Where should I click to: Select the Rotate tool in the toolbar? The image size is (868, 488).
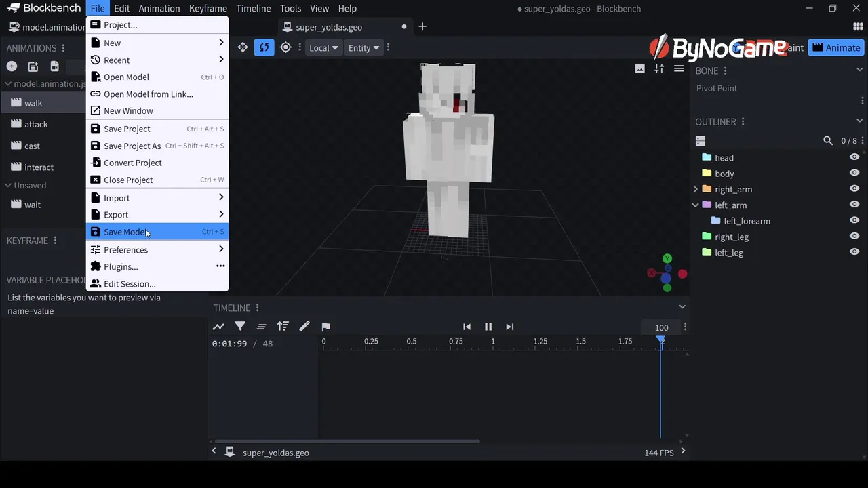[264, 47]
